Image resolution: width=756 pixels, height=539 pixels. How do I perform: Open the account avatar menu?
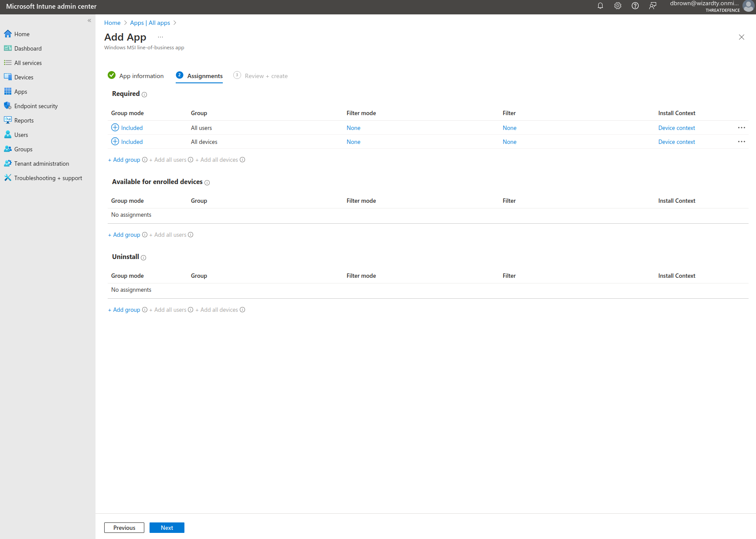point(749,6)
